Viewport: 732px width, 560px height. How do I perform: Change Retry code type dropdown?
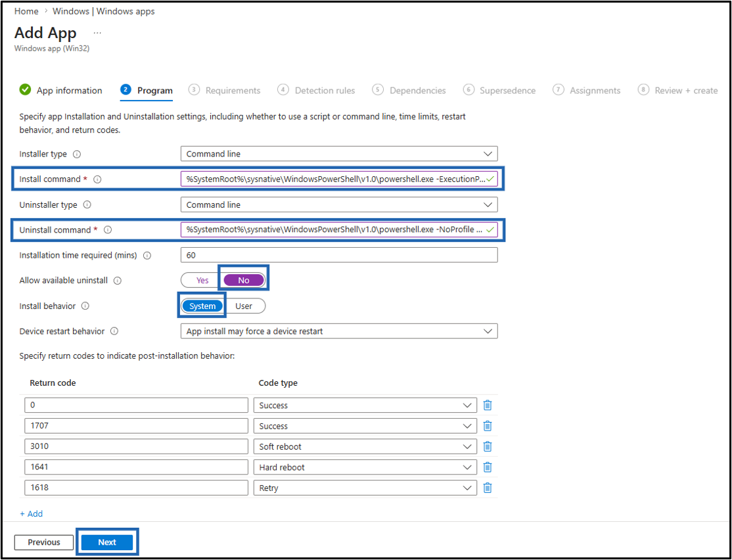(x=365, y=488)
